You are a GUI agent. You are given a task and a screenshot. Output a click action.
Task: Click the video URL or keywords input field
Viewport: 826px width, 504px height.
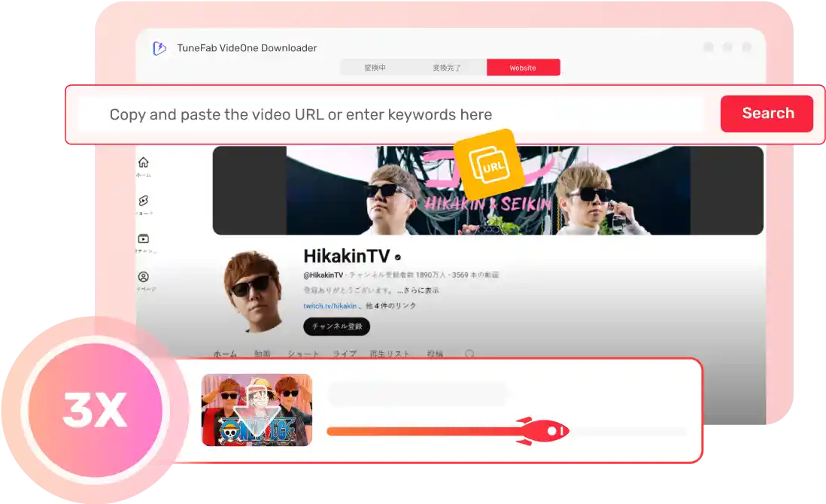pyautogui.click(x=391, y=114)
